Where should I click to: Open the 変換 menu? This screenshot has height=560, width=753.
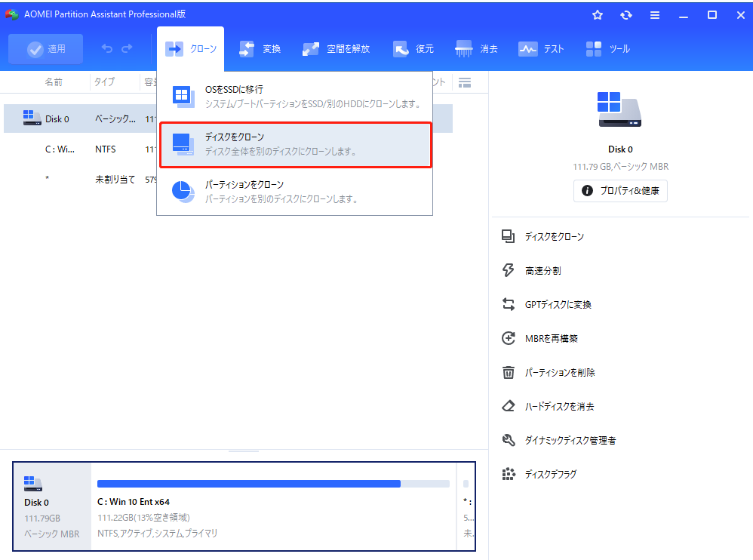click(260, 49)
